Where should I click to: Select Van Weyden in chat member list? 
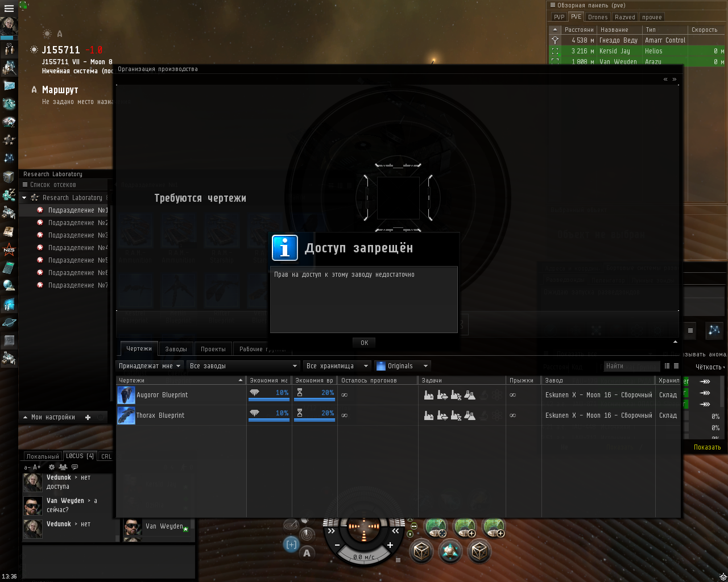click(158, 527)
